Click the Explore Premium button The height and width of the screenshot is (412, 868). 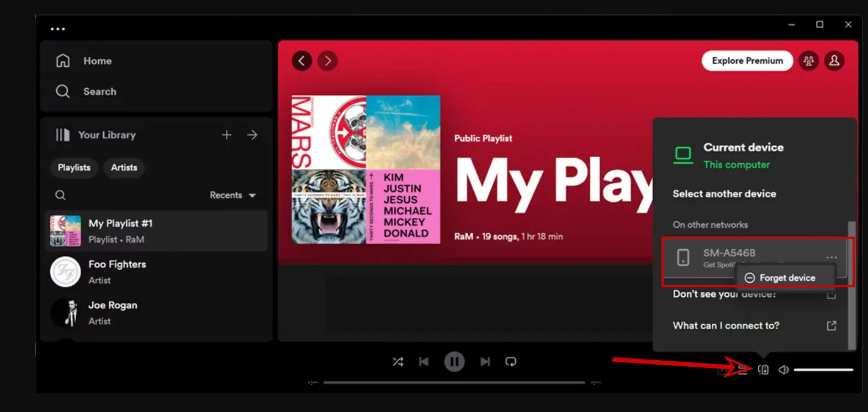[747, 61]
